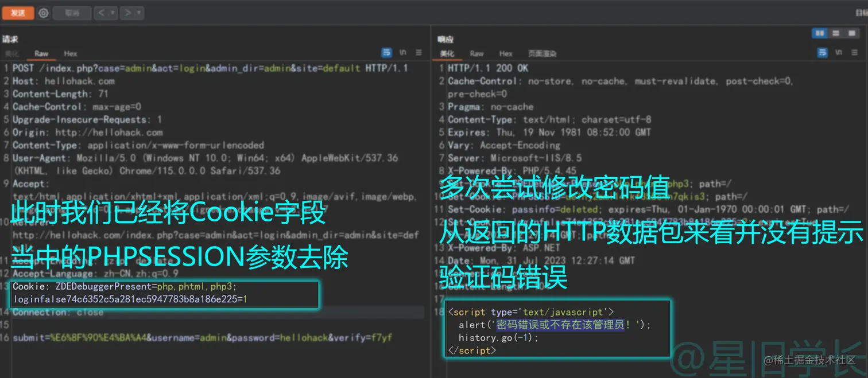Click the 'Origin: http://hellohack.com' header
Image resolution: width=868 pixels, height=378 pixels.
[x=87, y=133]
